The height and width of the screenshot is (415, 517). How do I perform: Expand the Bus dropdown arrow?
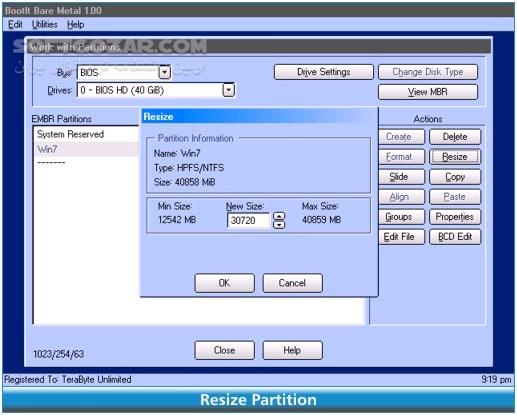(165, 72)
